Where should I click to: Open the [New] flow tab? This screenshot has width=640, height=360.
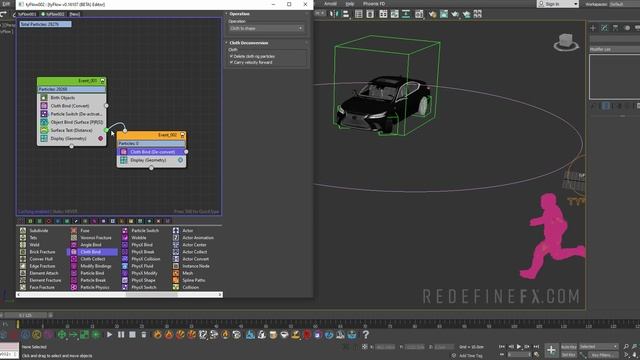tap(75, 14)
